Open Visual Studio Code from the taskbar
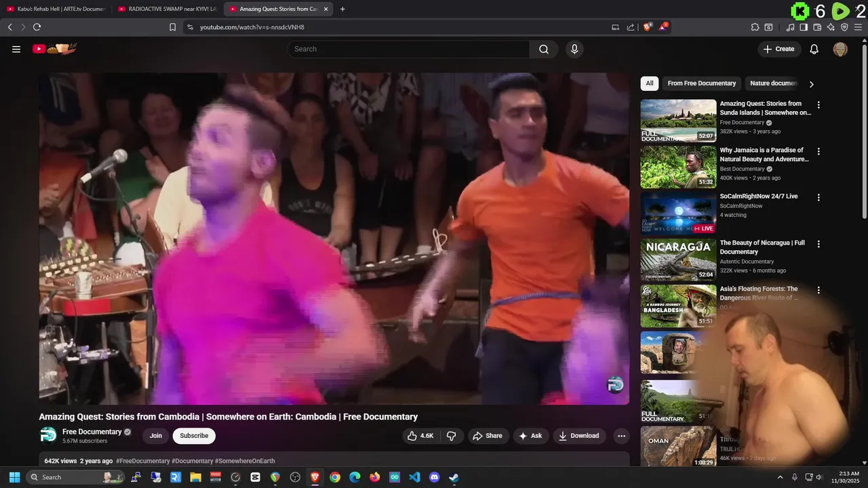 (x=414, y=477)
